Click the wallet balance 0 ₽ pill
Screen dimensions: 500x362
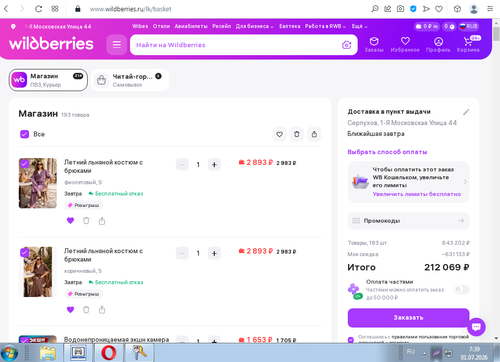[x=426, y=26]
